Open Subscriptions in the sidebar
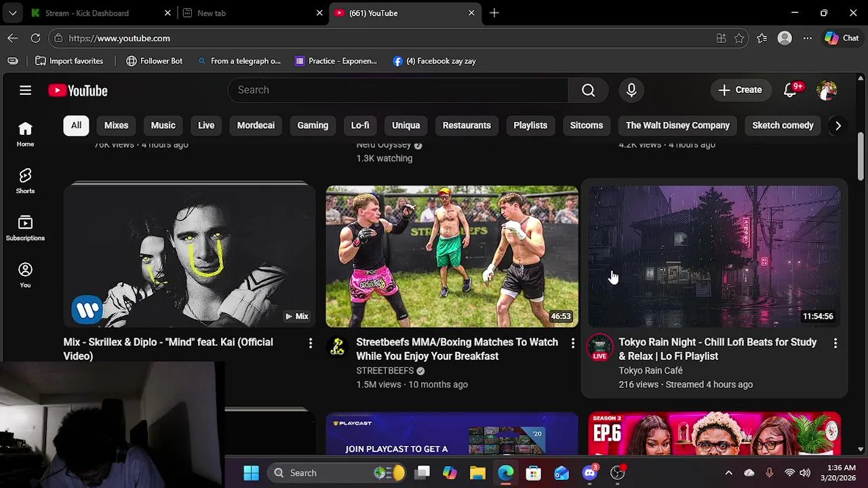868x488 pixels. tap(25, 228)
